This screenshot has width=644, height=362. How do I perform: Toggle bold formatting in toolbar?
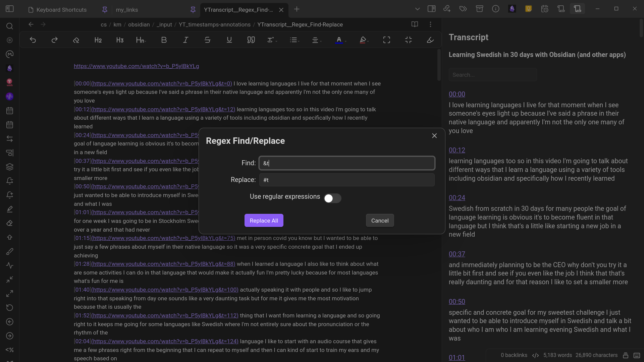click(x=164, y=40)
